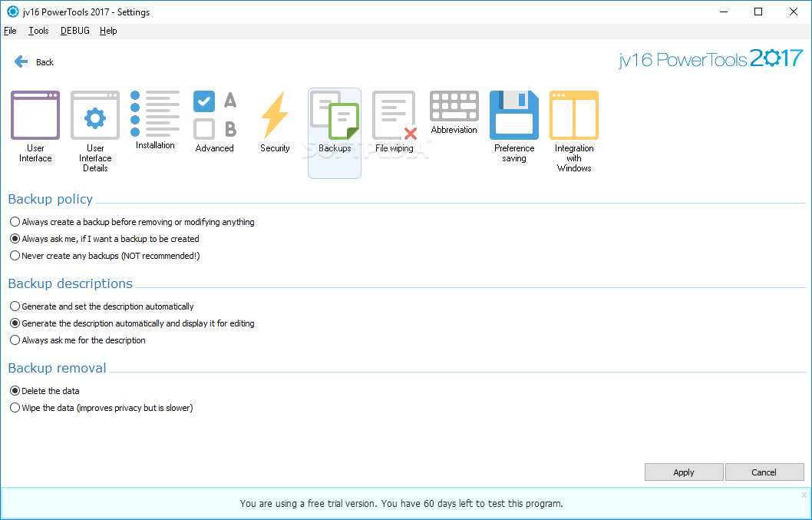812x520 pixels.
Task: Click the Backup descriptions heading
Action: pyautogui.click(x=71, y=283)
